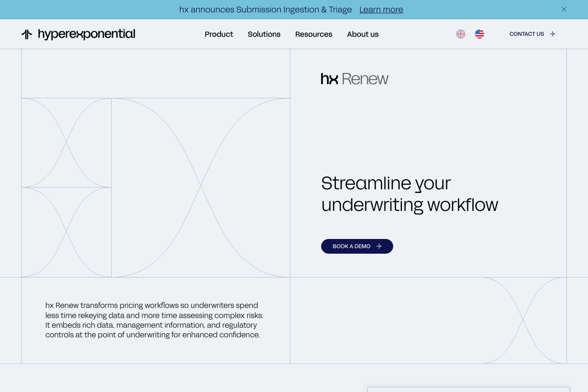This screenshot has height=392, width=588.
Task: Click the hx Renew product logo
Action: click(355, 79)
